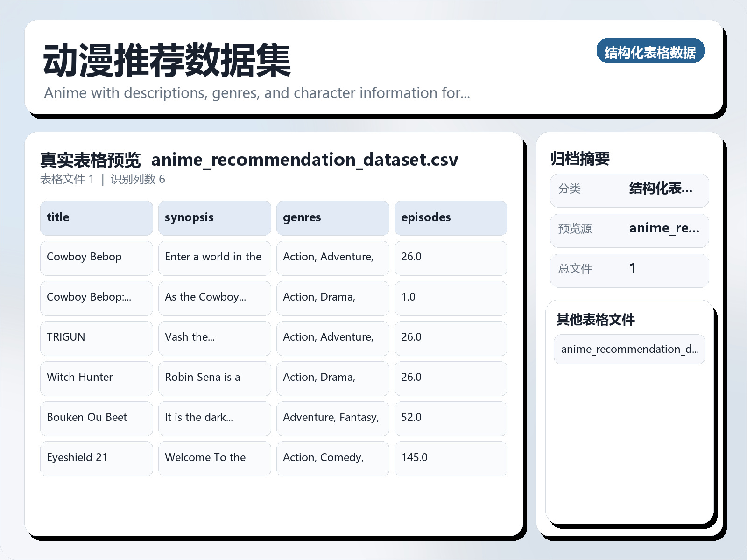The width and height of the screenshot is (747, 560).
Task: Select the synopsis column header
Action: 214,217
